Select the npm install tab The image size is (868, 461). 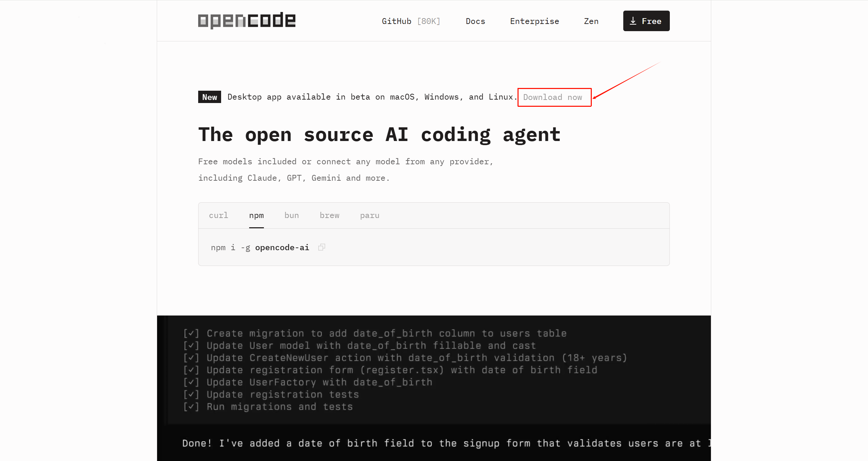coord(256,216)
